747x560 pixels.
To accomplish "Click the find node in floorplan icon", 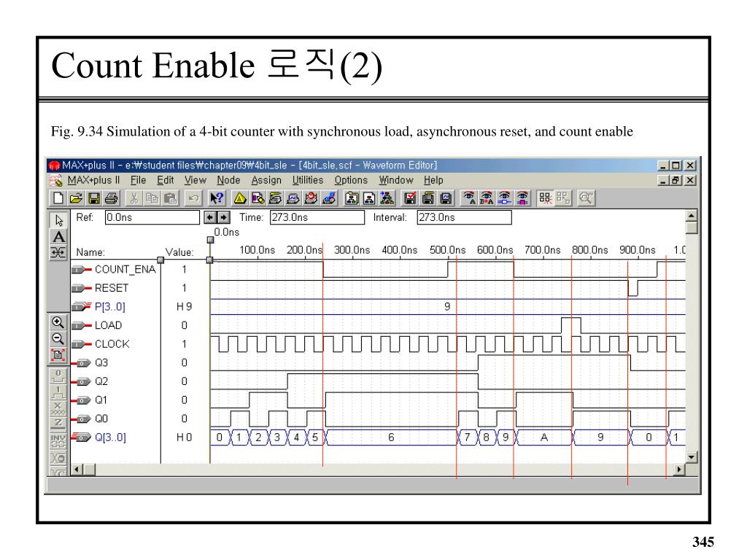I will click(x=522, y=198).
